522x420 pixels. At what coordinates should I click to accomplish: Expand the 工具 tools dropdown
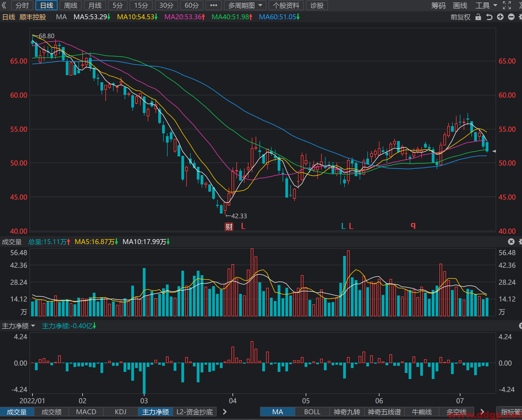(486, 5)
